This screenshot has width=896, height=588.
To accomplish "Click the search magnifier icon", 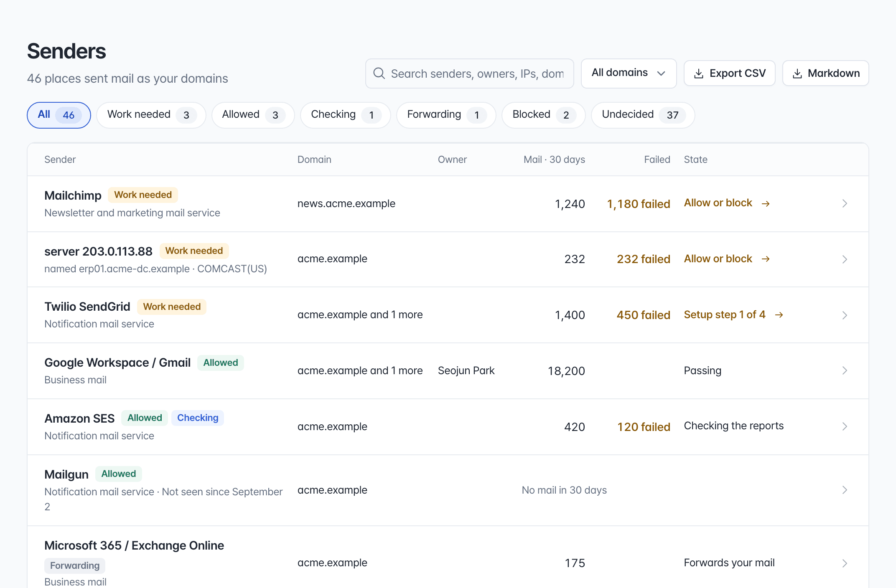I will coord(379,73).
